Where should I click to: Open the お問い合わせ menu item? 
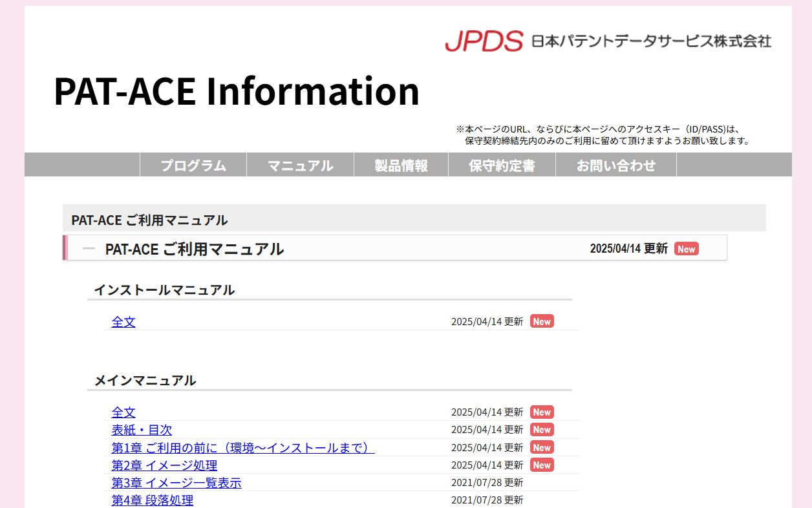(x=616, y=165)
